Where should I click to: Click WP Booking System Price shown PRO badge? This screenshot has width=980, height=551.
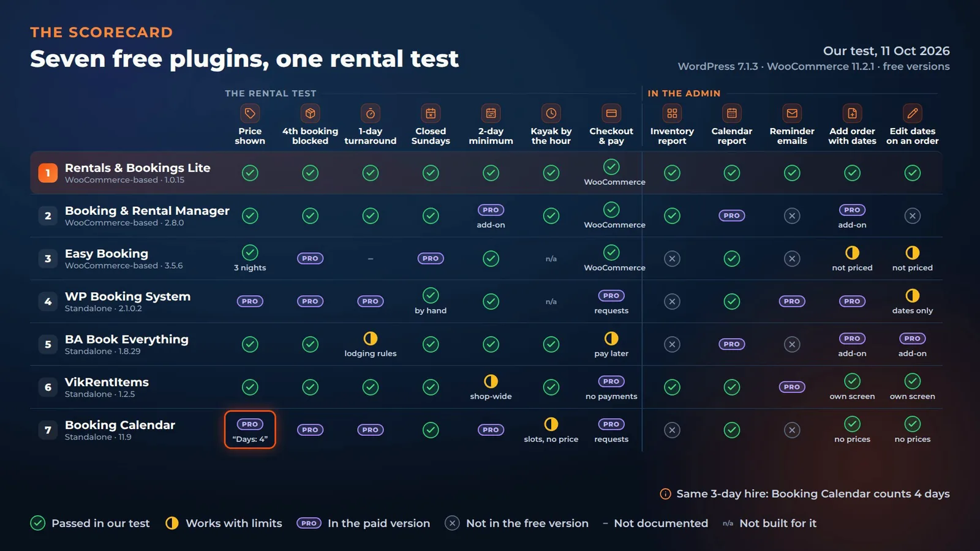pos(250,301)
